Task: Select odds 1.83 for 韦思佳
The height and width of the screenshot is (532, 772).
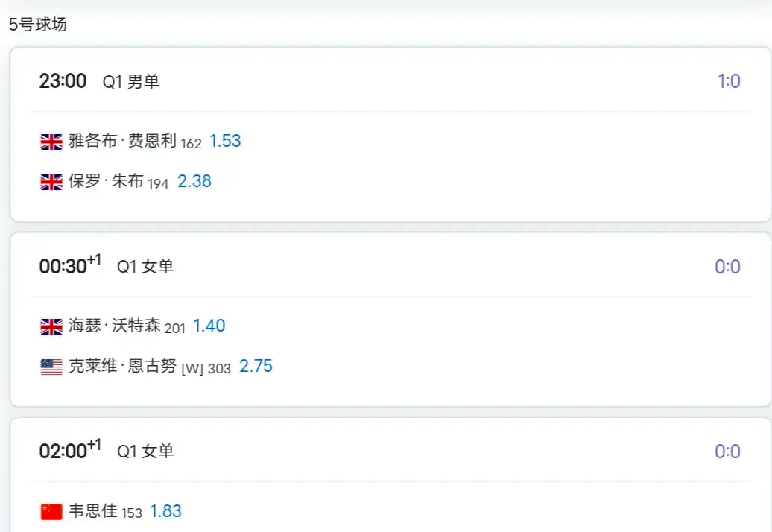Action: (x=166, y=512)
